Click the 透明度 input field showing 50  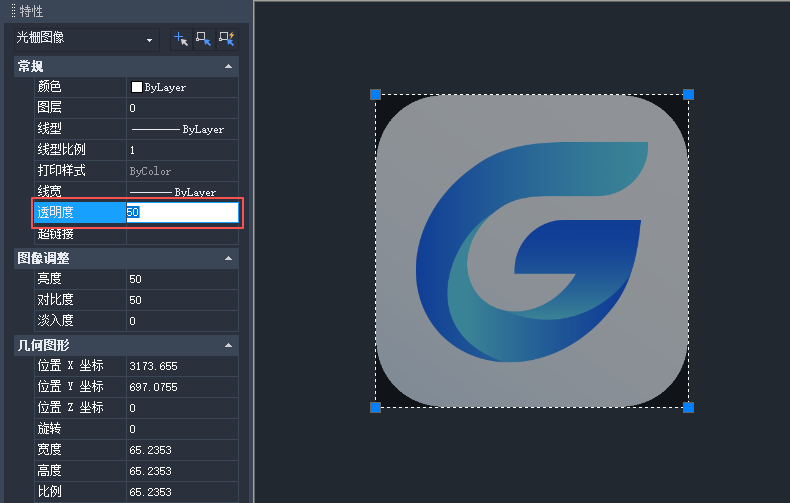pos(182,212)
